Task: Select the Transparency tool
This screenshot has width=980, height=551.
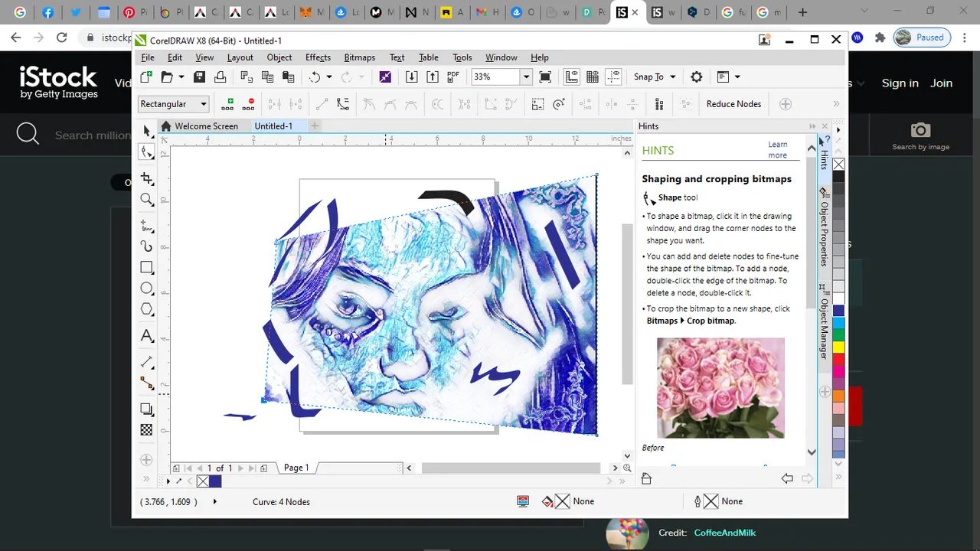Action: pos(147,430)
